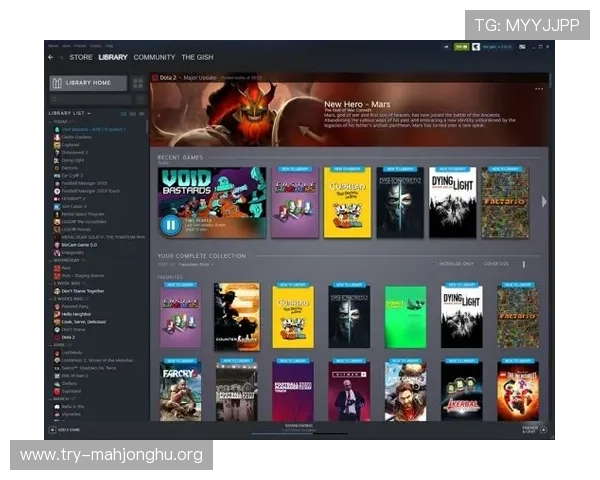The height and width of the screenshot is (480, 600).
Task: Open the user avatar in the top bar
Action: 476,47
